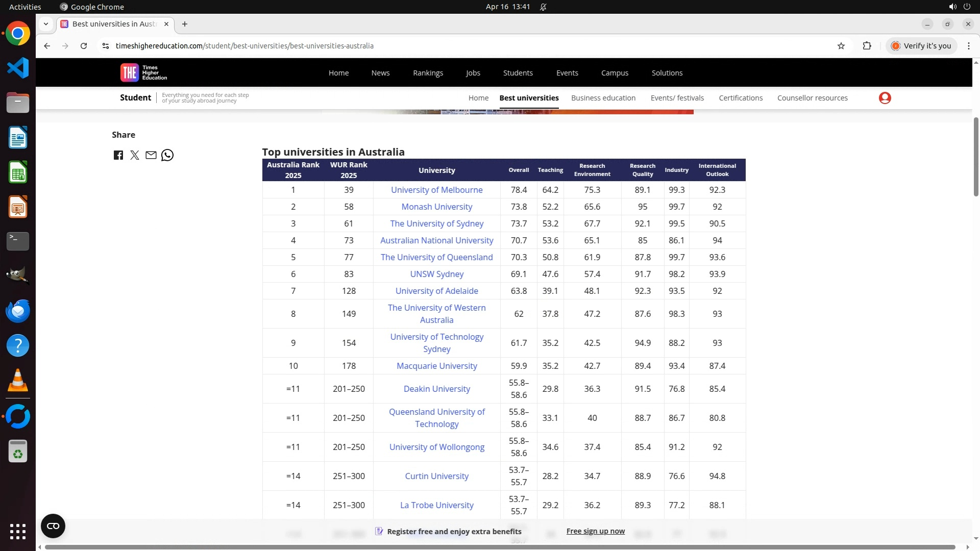Share page via Facebook icon
Image resolution: width=980 pixels, height=551 pixels.
[118, 156]
